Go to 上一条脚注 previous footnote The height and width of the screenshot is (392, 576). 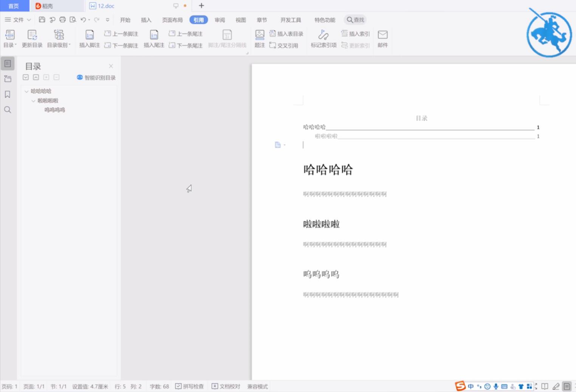coord(121,34)
